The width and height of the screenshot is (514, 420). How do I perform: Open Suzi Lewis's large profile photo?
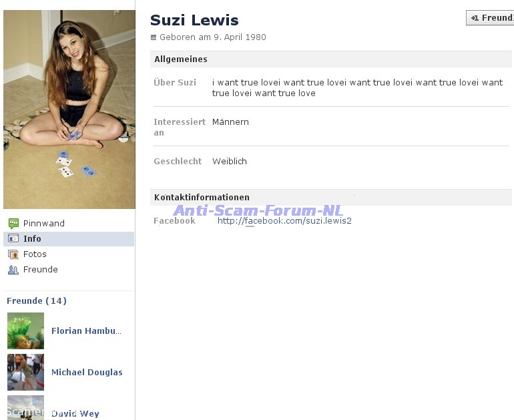coord(69,110)
